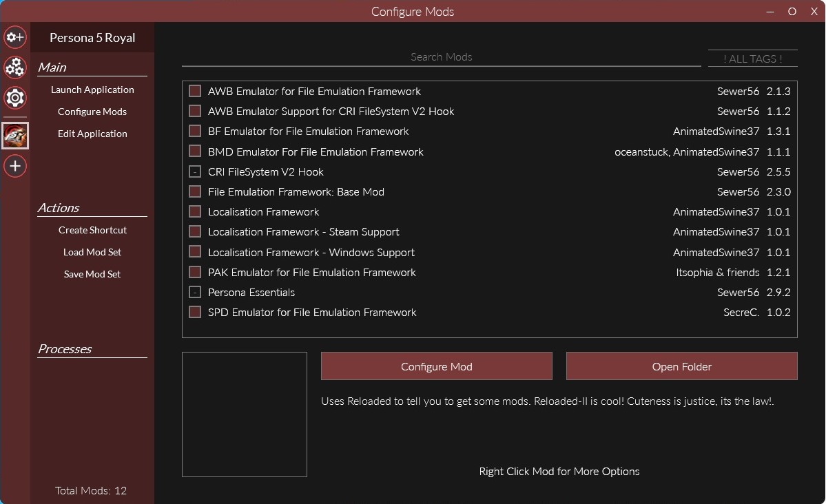Open Edit Application from the Main menu

tap(92, 134)
